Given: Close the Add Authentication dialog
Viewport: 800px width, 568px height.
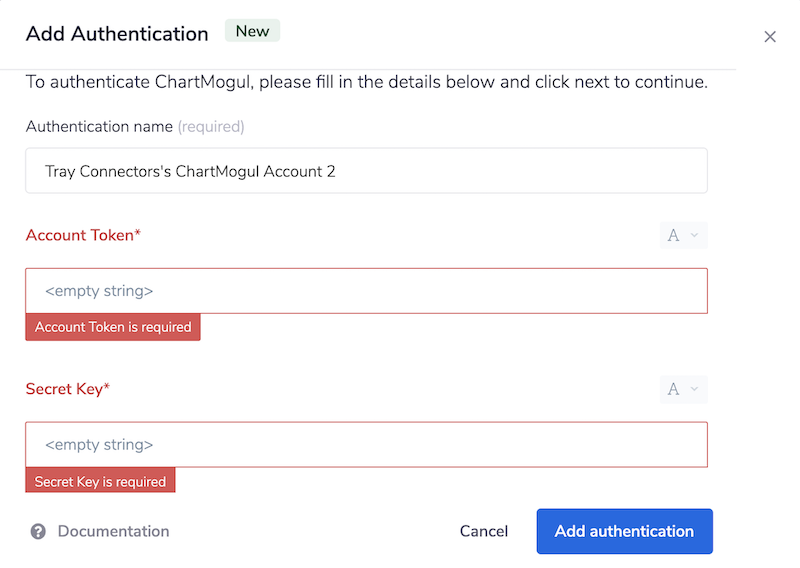Looking at the screenshot, I should point(769,37).
